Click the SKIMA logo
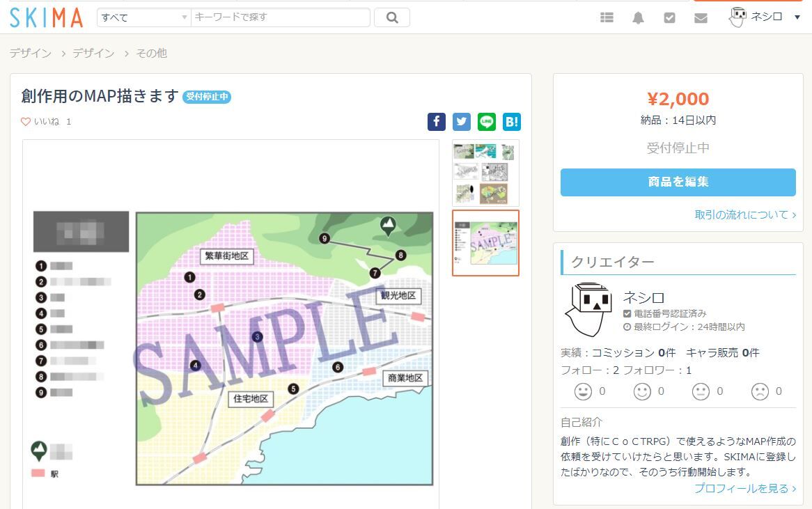Image resolution: width=812 pixels, height=509 pixels. (x=45, y=16)
